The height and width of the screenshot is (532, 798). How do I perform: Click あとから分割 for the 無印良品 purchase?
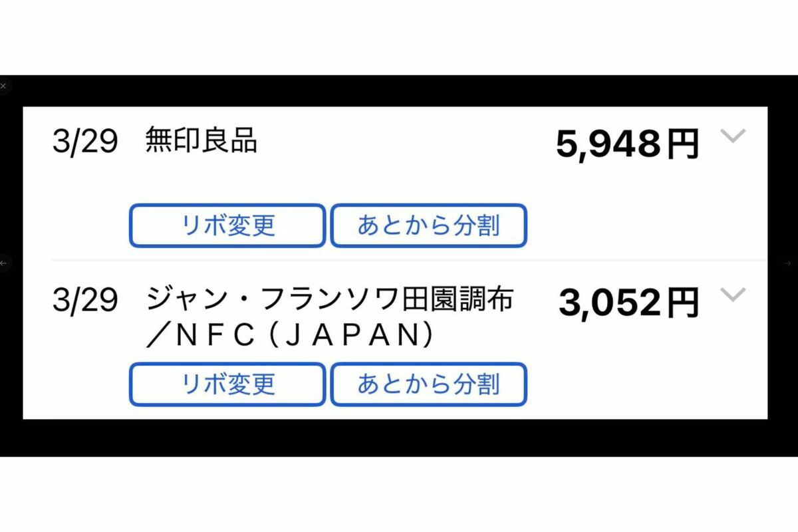tap(429, 225)
